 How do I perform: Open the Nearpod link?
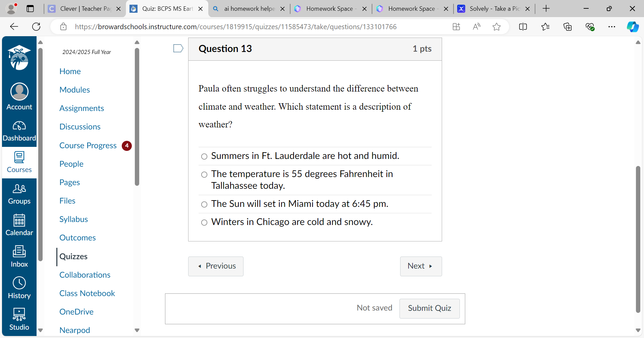pos(75,330)
